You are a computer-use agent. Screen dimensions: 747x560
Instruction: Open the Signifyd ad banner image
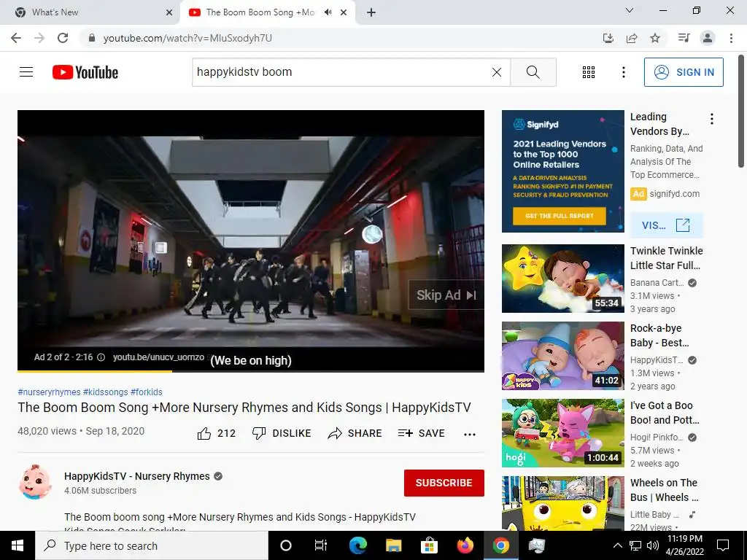pyautogui.click(x=562, y=171)
